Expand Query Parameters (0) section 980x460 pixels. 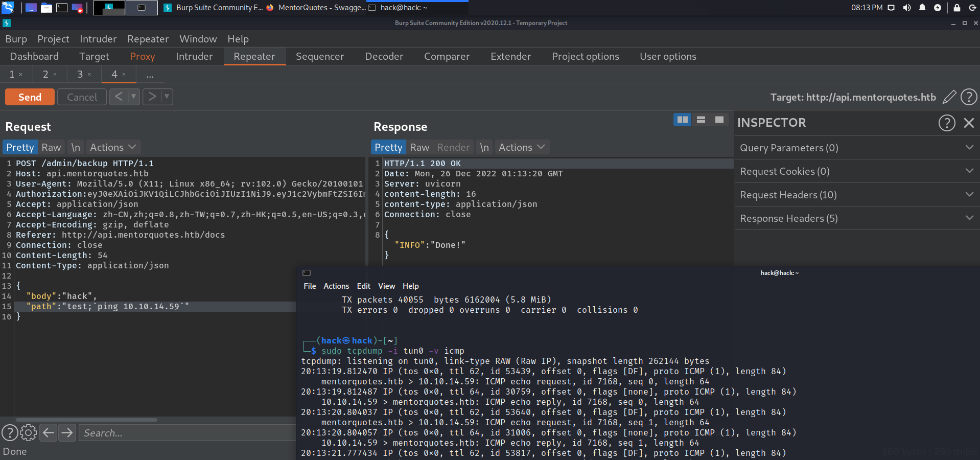tap(857, 148)
